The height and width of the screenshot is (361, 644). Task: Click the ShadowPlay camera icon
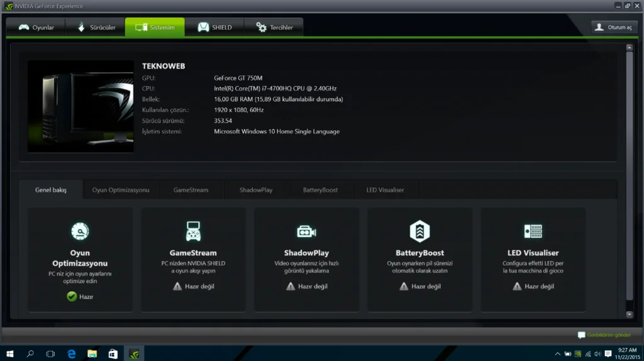pos(306,231)
